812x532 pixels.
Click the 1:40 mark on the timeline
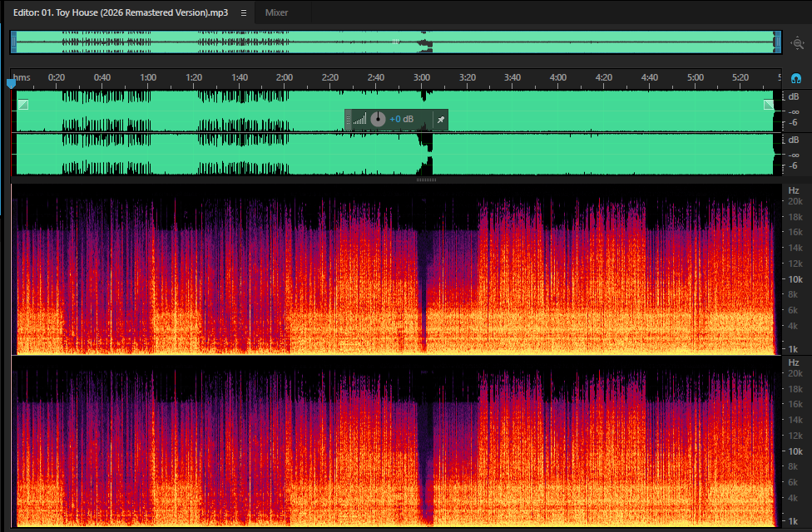240,77
